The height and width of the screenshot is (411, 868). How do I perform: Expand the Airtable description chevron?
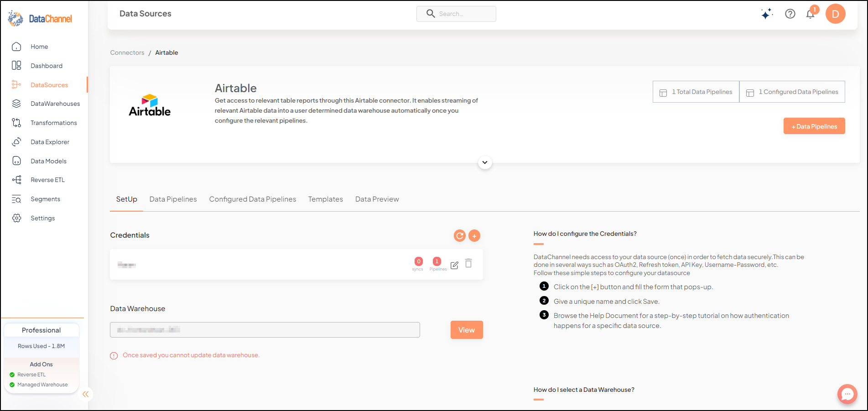(485, 162)
